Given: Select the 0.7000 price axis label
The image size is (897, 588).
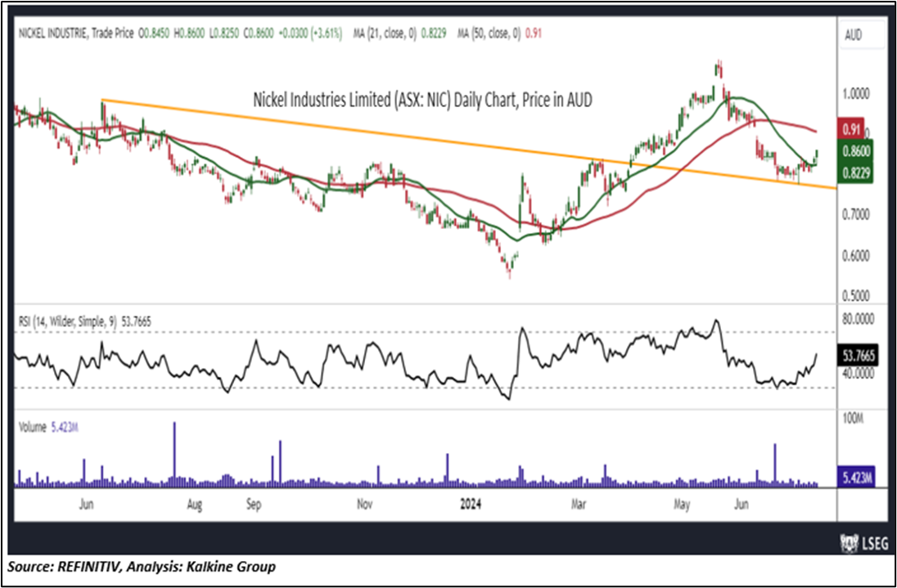Looking at the screenshot, I should 857,214.
